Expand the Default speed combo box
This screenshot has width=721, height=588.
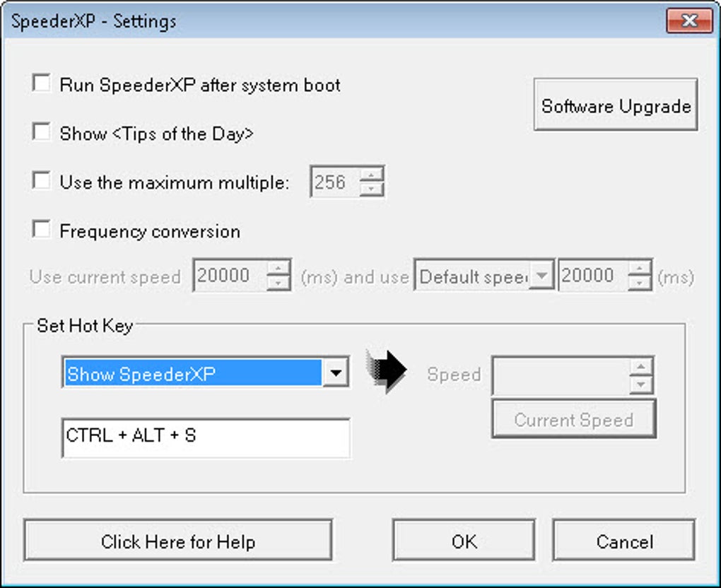pyautogui.click(x=541, y=277)
